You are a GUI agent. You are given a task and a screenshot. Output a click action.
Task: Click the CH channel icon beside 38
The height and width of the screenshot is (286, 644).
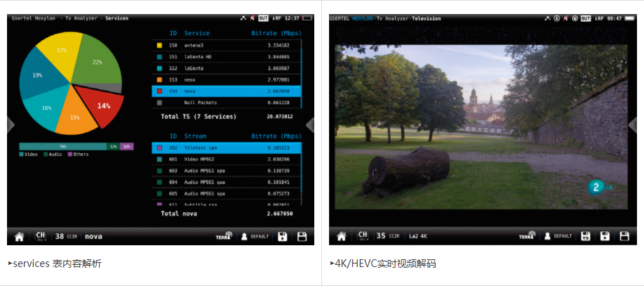(41, 237)
